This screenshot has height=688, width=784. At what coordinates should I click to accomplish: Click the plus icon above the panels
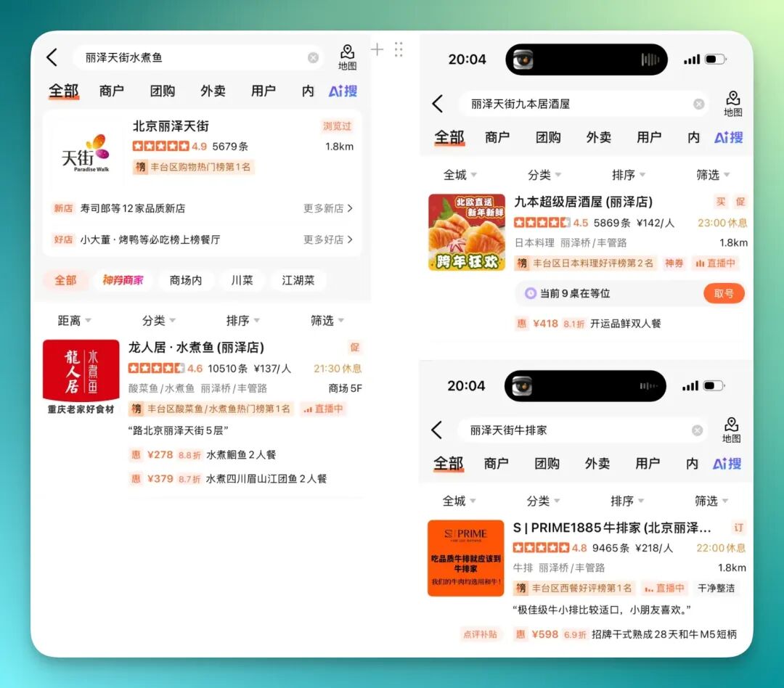377,49
